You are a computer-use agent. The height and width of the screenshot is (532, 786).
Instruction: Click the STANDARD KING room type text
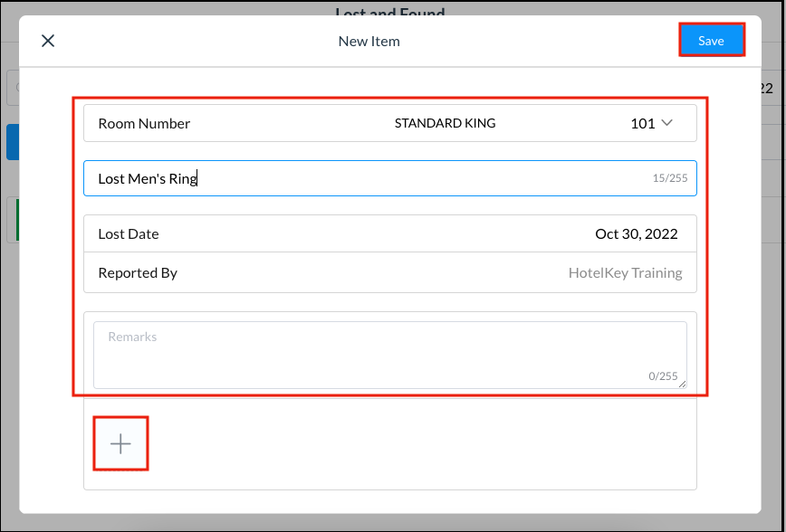445,123
